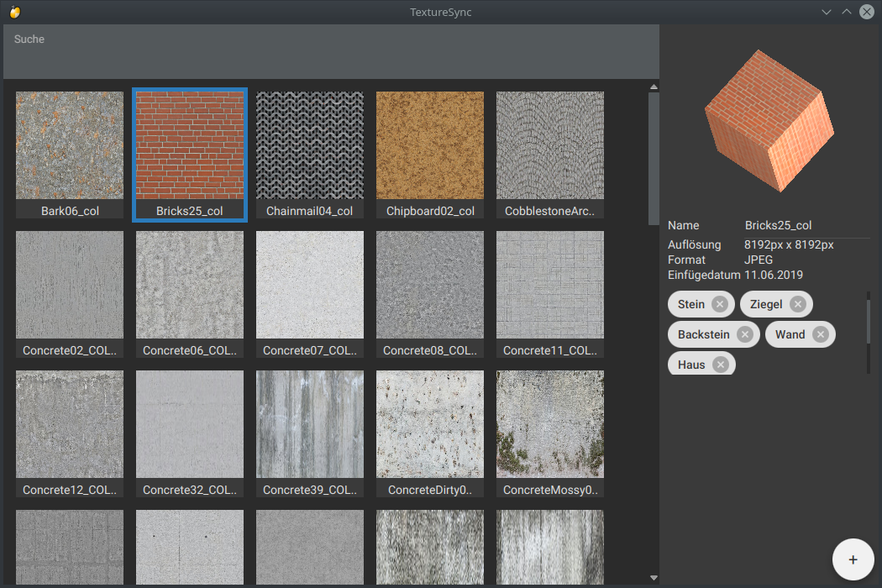Select the Concrete32_COL.. texture thumbnail
Screen dimensions: 882x588
point(190,433)
